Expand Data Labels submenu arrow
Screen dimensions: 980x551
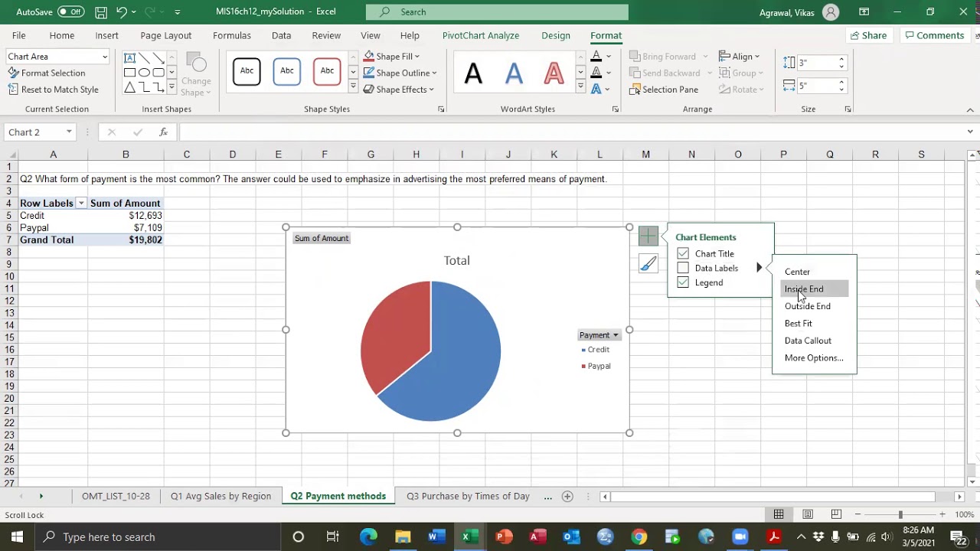tap(759, 268)
